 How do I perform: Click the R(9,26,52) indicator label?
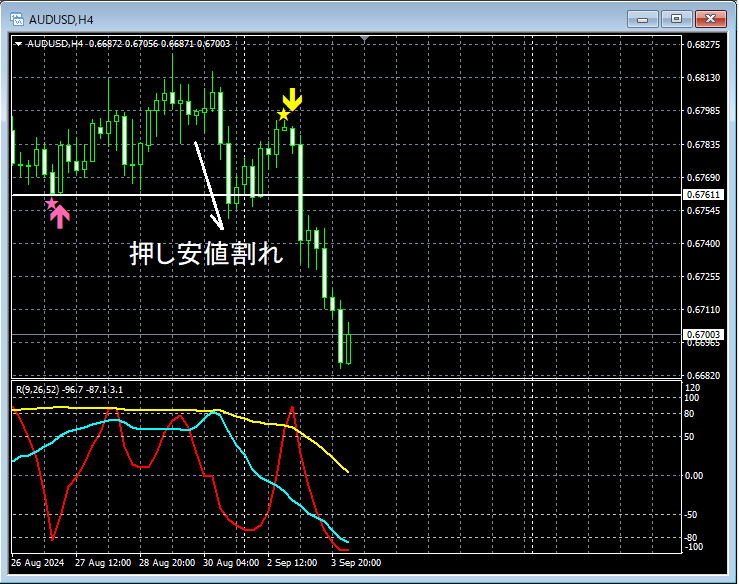pyautogui.click(x=69, y=390)
